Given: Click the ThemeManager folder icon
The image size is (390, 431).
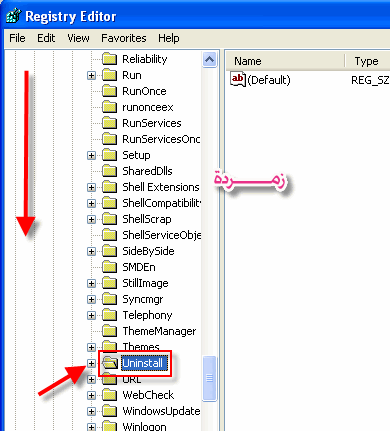Looking at the screenshot, I should coord(109,331).
